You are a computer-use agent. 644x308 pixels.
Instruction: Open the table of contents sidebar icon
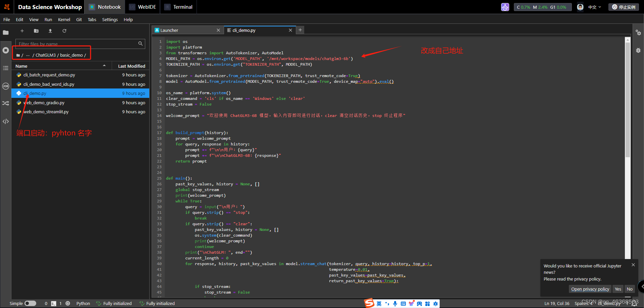point(6,68)
